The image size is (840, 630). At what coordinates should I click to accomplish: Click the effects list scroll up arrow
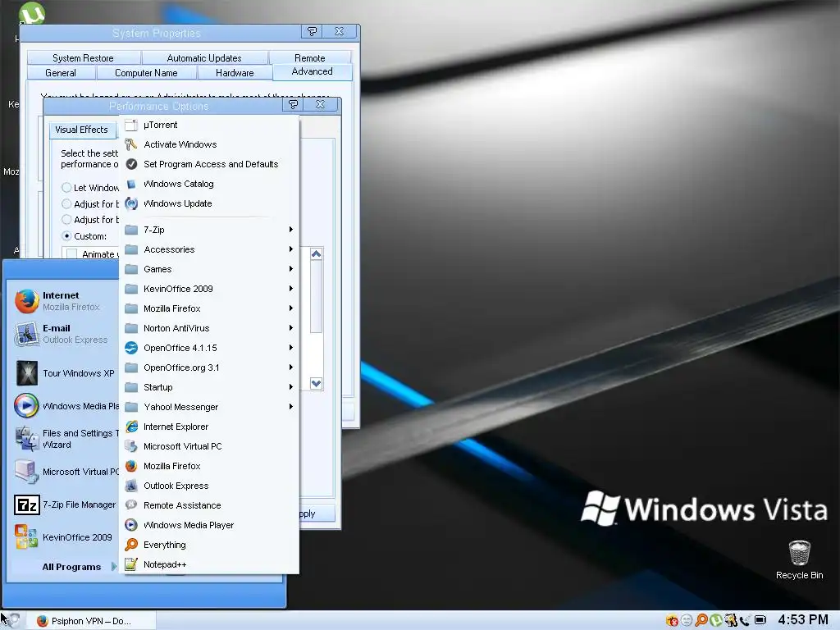coord(316,254)
